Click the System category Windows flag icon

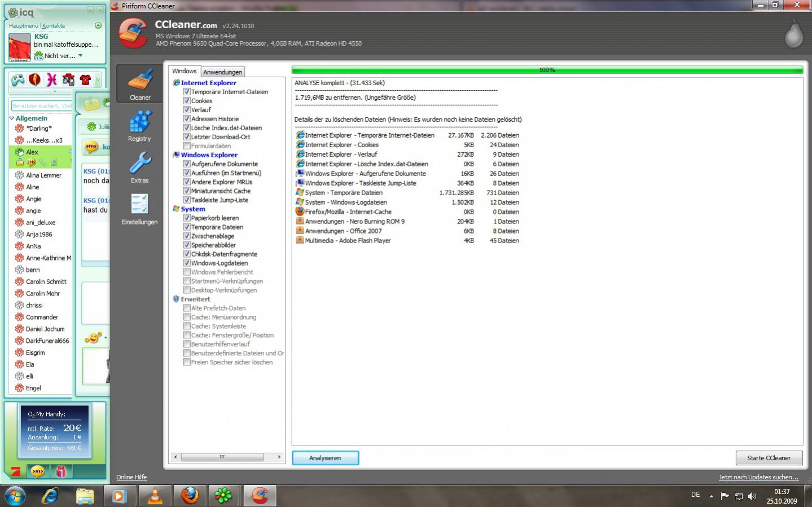[x=176, y=209]
